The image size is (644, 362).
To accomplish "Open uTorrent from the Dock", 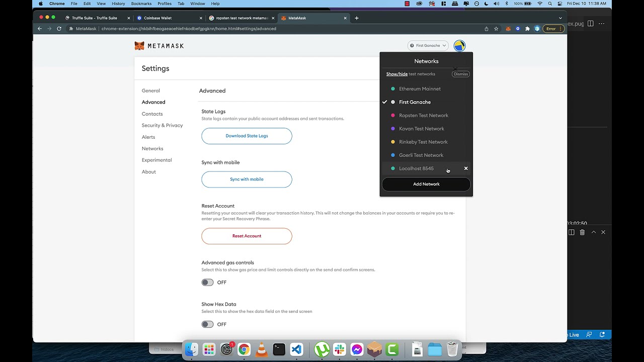I will click(x=322, y=349).
